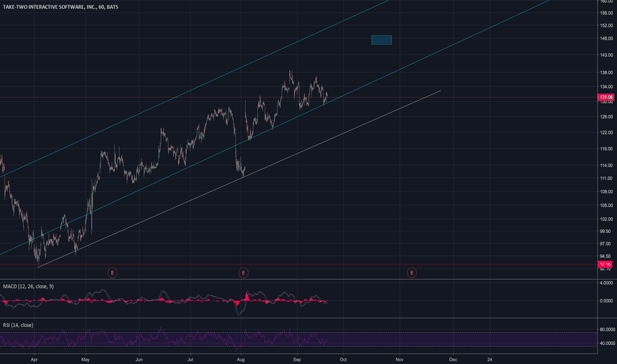This screenshot has height=364, width=617.
Task: Click the RSI (14, close) indicator label
Action: click(18, 325)
